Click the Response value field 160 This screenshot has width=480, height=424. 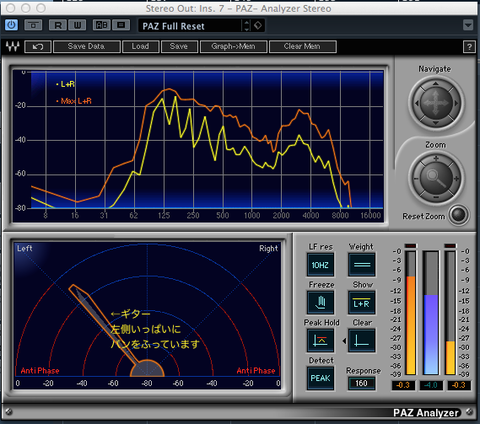362,383
